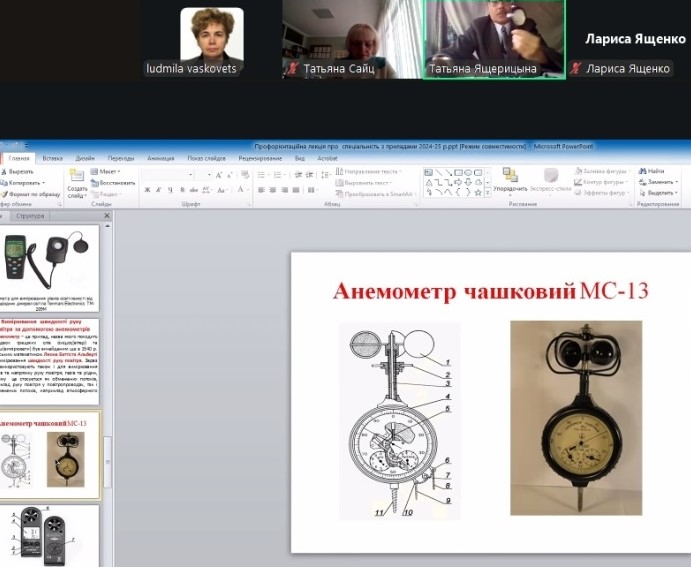
Task: Select Формат по образцу format painter
Action: click(x=5, y=195)
